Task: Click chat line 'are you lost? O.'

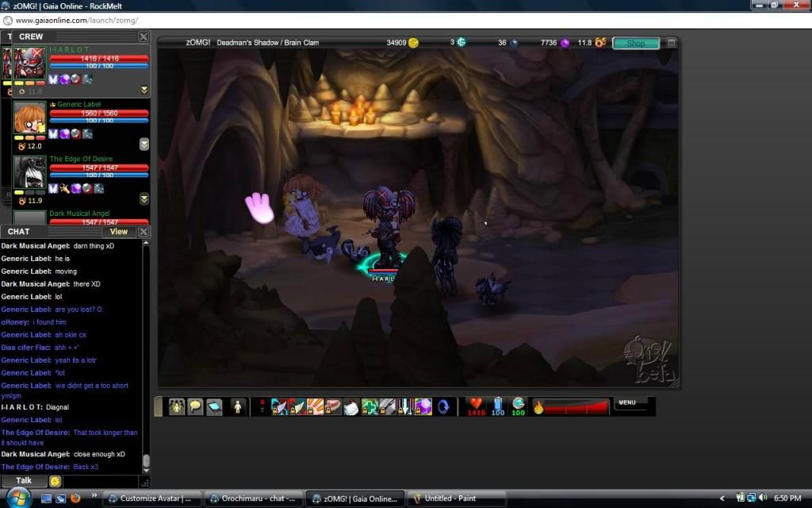Action: click(79, 310)
